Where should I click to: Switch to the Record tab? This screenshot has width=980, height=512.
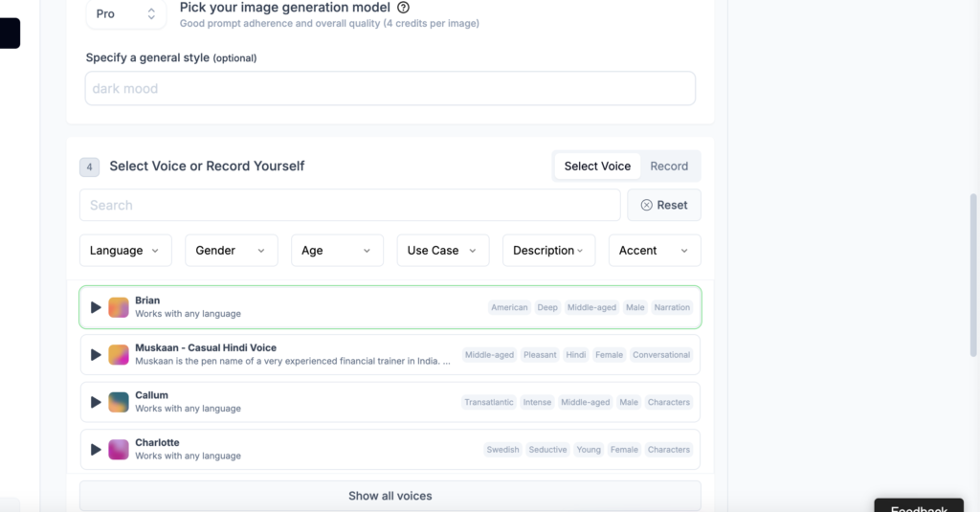[669, 166]
